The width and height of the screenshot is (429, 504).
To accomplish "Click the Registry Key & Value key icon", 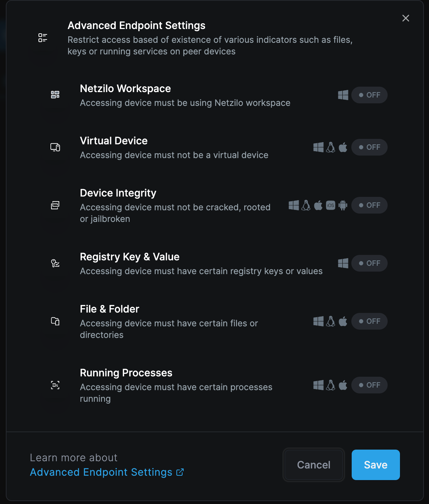I will [55, 263].
